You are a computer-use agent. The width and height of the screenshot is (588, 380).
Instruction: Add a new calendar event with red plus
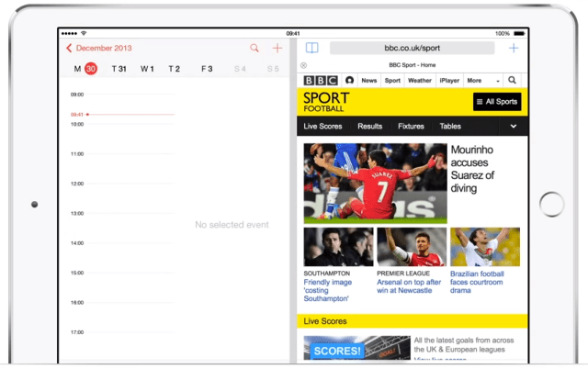[277, 48]
